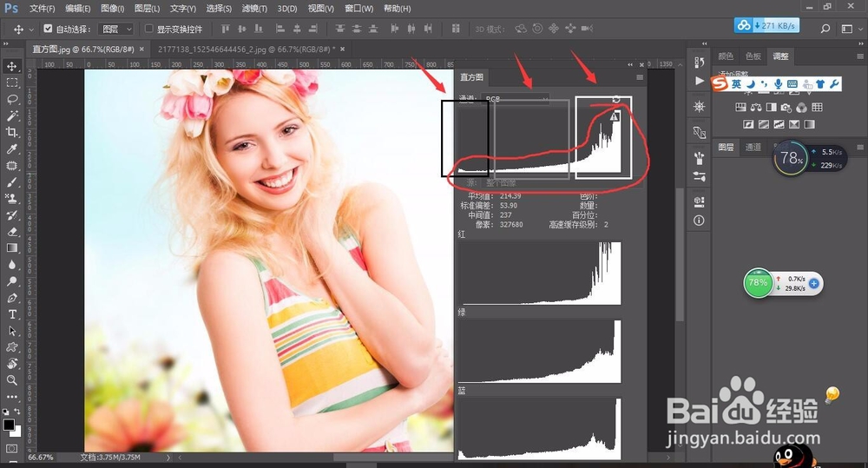Open the History panel icon
Screen dimensions: 868x468
[699, 63]
